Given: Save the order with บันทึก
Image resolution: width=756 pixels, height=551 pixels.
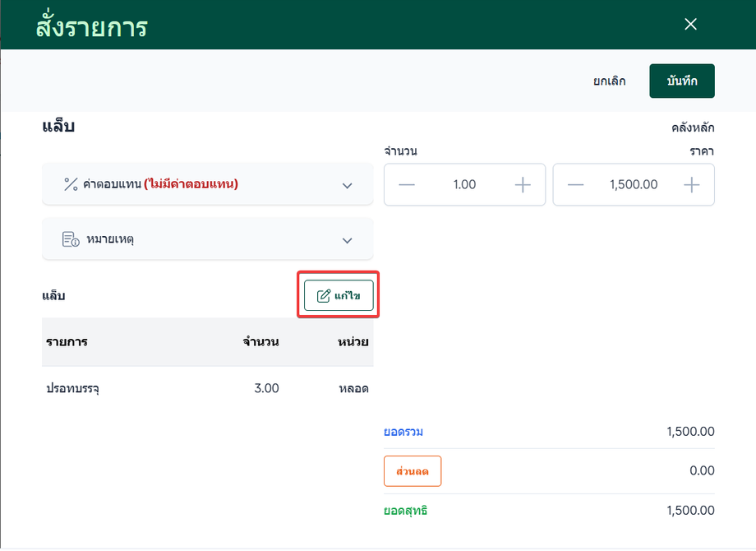Looking at the screenshot, I should click(682, 81).
